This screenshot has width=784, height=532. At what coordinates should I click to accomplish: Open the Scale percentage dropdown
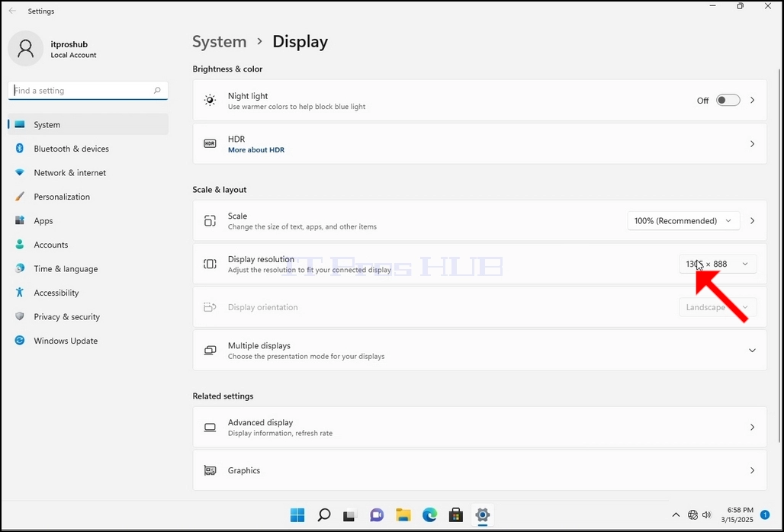pos(683,221)
